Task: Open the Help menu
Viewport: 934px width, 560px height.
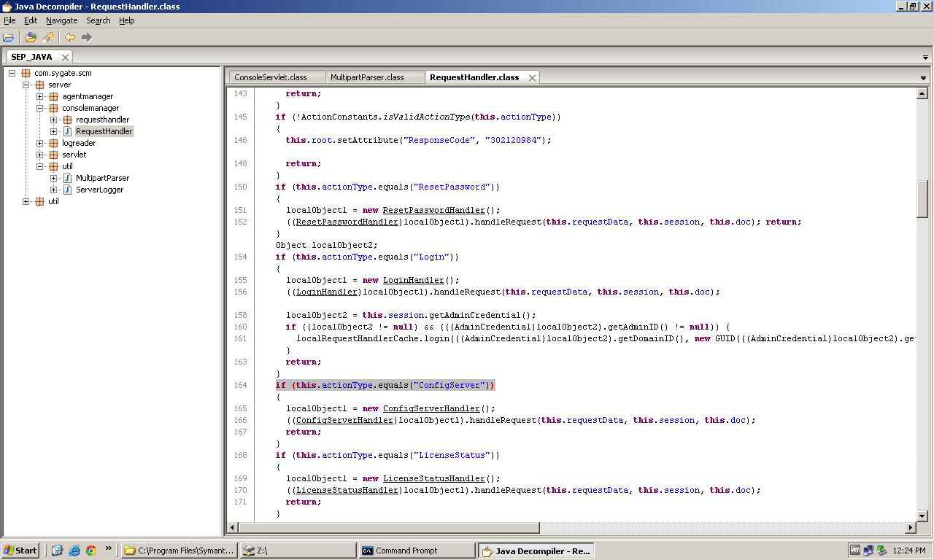Action: (127, 20)
